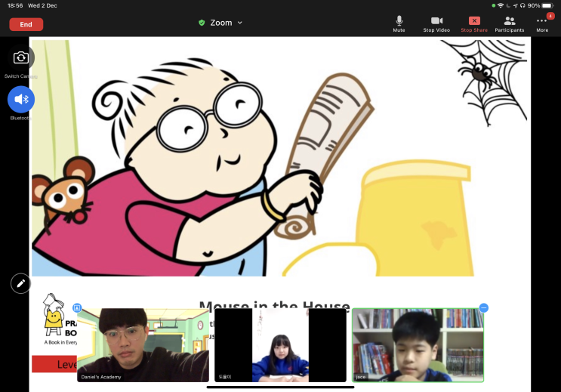Screen dimensions: 561x392
Task: Tap the green encryption shield icon
Action: (x=202, y=23)
